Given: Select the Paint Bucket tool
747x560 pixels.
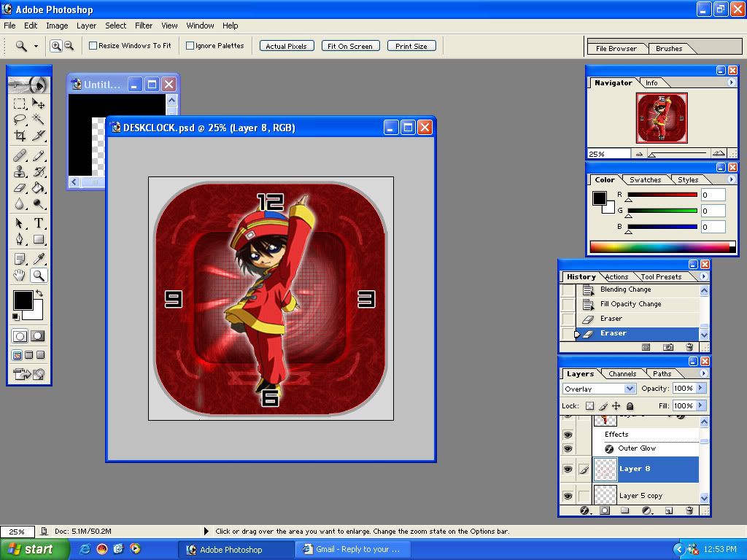Looking at the screenshot, I should coord(39,187).
